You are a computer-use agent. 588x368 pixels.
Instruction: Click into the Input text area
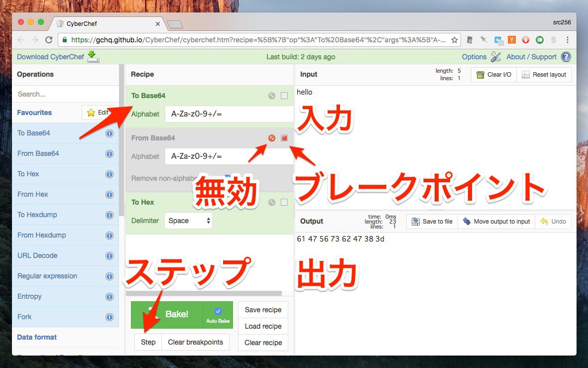(x=435, y=146)
